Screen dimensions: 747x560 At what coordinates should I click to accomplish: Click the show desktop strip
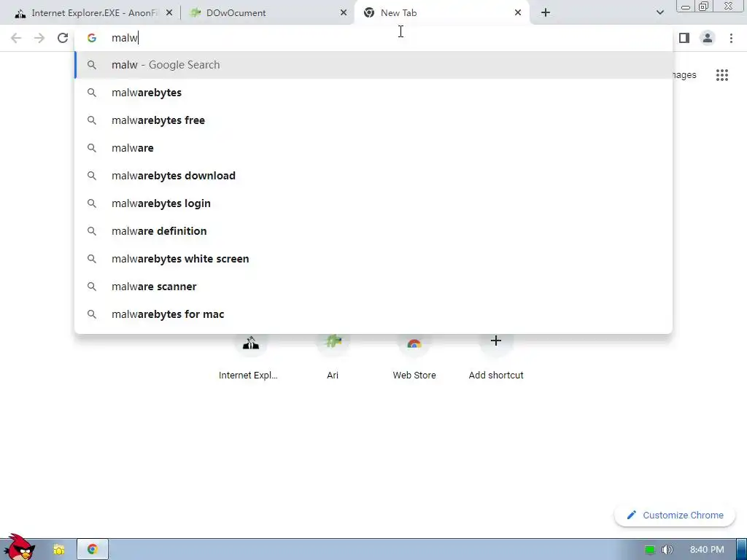[x=741, y=550]
